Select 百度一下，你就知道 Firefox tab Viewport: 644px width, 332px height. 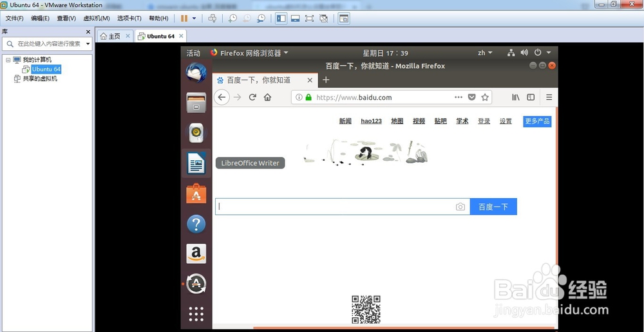(x=265, y=80)
